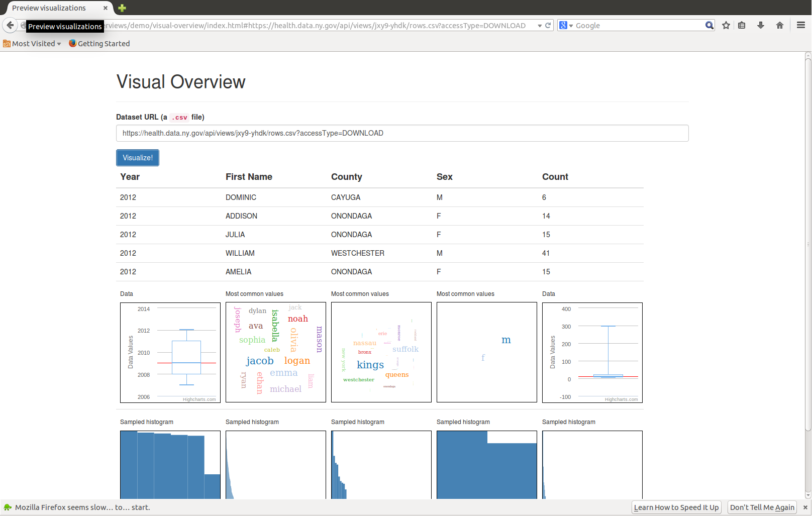
Task: Show bookmarks list icon
Action: point(742,25)
